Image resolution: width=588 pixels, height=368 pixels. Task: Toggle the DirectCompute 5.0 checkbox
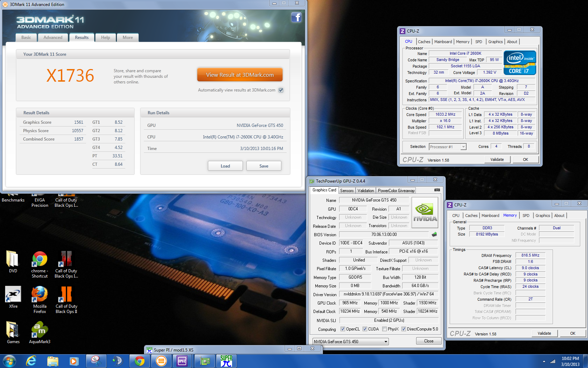(x=404, y=329)
